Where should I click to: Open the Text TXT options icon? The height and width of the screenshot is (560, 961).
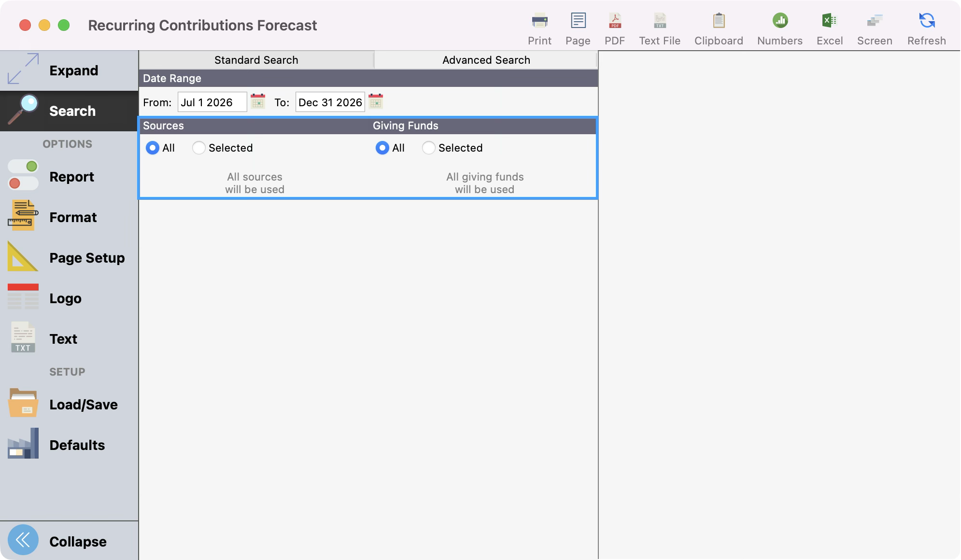23,337
